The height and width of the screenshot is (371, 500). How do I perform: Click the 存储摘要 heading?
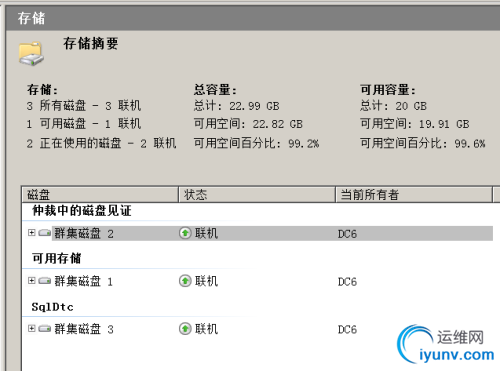pos(91,43)
